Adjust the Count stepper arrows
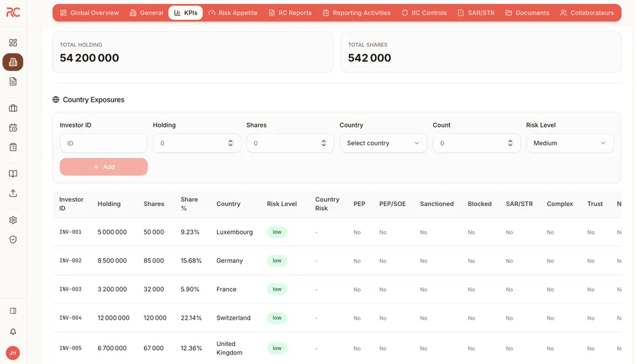The height and width of the screenshot is (364, 635). point(510,143)
